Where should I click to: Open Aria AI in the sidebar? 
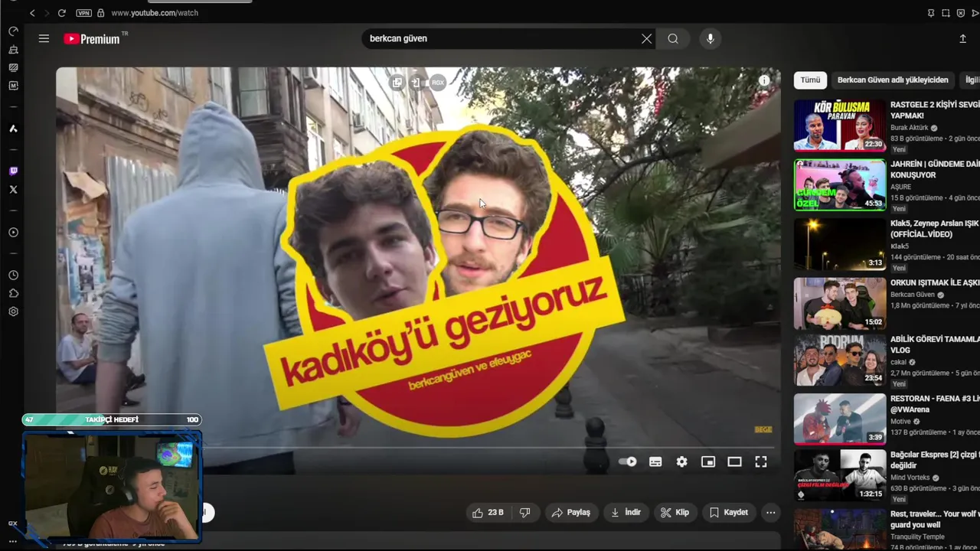[x=13, y=129]
